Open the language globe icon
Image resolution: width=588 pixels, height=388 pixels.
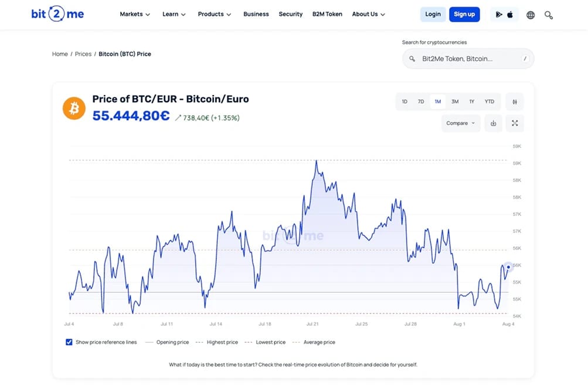tap(530, 15)
